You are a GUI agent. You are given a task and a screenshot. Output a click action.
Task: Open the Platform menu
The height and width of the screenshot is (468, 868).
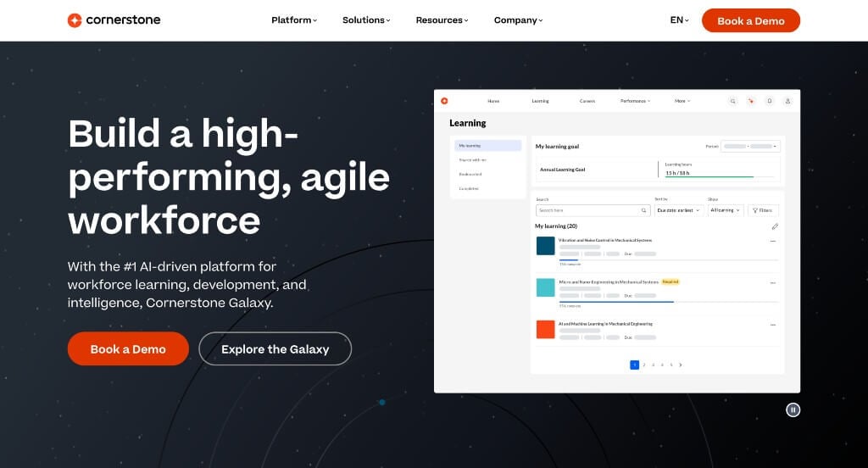(x=294, y=20)
